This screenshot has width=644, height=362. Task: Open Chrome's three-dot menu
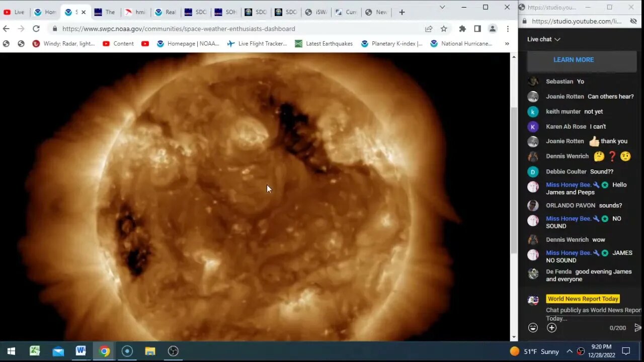click(x=508, y=29)
